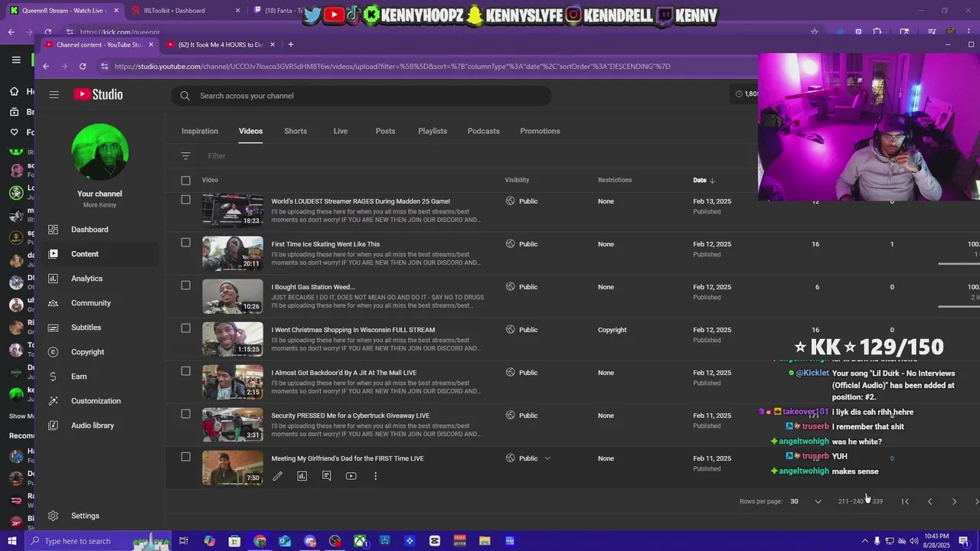The image size is (980, 551).
Task: Check the First Time Ice Skating video row
Action: [x=185, y=243]
